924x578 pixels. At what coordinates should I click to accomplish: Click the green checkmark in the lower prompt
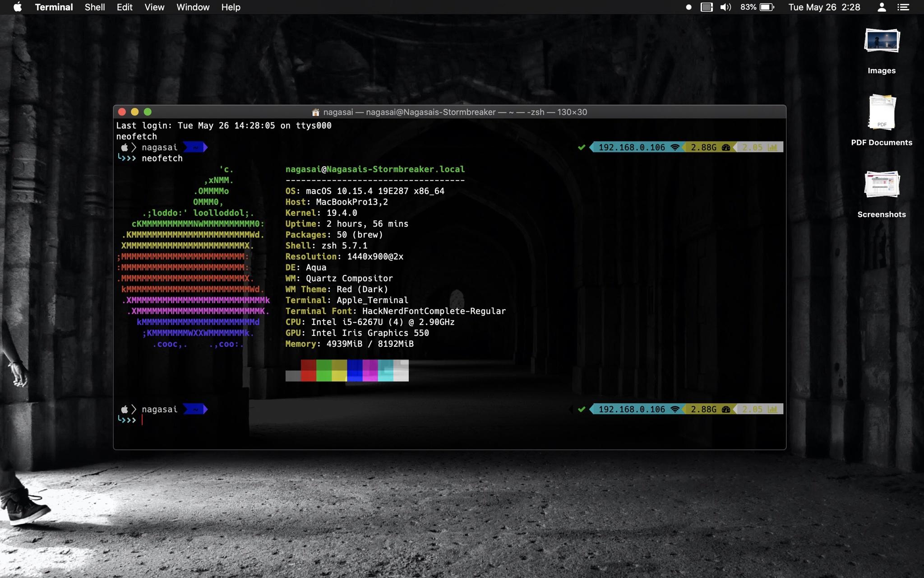(582, 409)
